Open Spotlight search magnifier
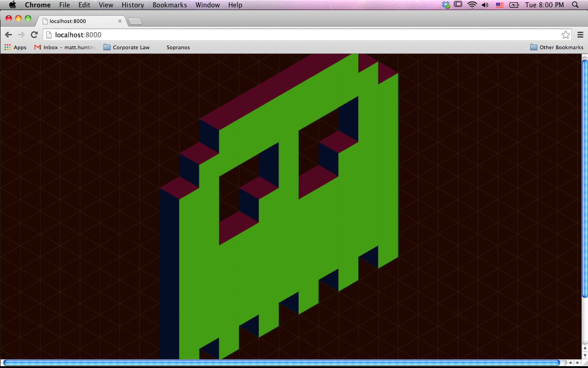This screenshot has height=368, width=588. 575,5
